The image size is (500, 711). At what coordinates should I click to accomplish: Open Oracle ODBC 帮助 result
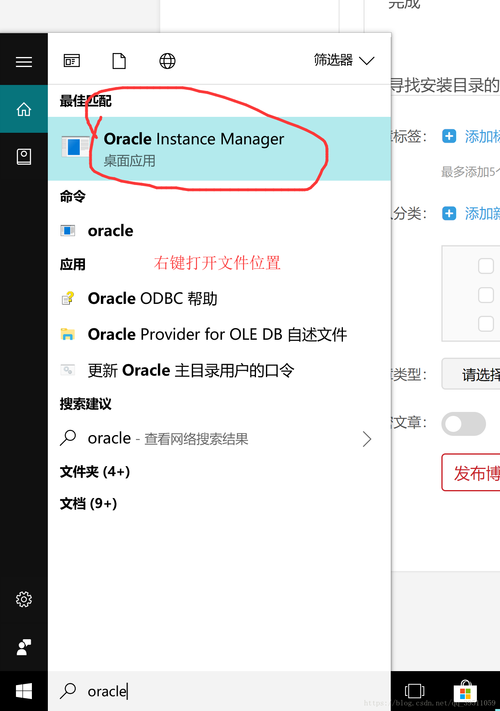coord(219,298)
